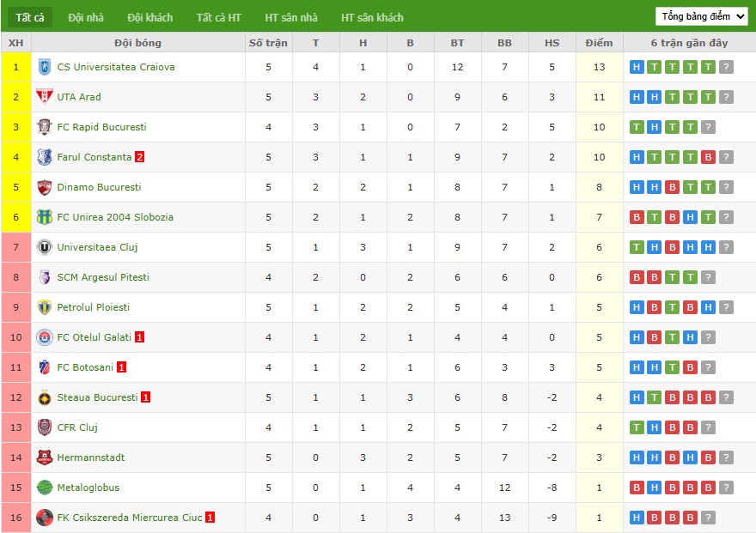Click the Universitatea Cluj round logo
756x533 pixels.
click(45, 247)
